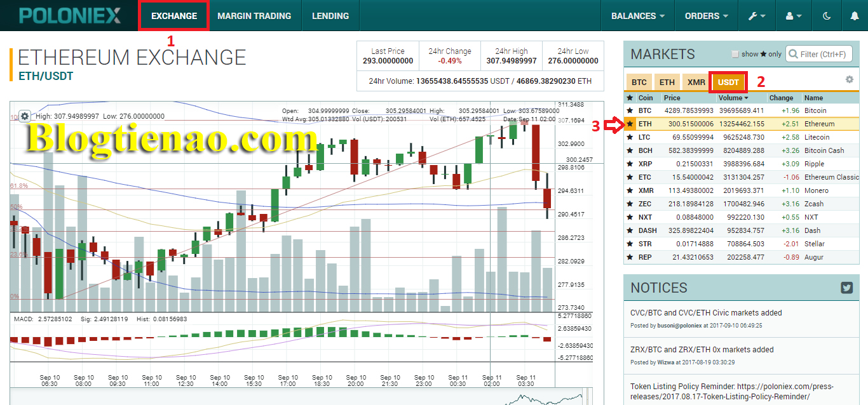Image resolution: width=868 pixels, height=405 pixels.
Task: Click the Last Price value 293.00000000
Action: coord(388,61)
